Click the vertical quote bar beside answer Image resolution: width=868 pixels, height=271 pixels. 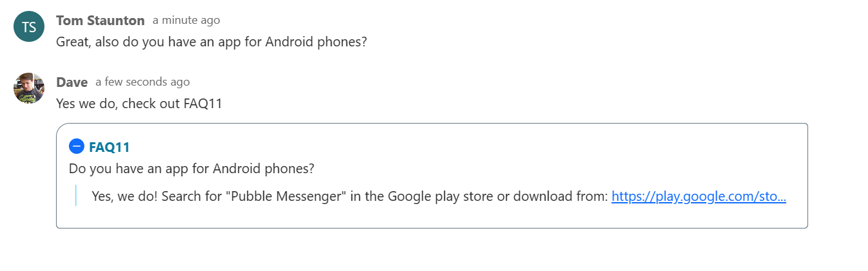point(75,196)
